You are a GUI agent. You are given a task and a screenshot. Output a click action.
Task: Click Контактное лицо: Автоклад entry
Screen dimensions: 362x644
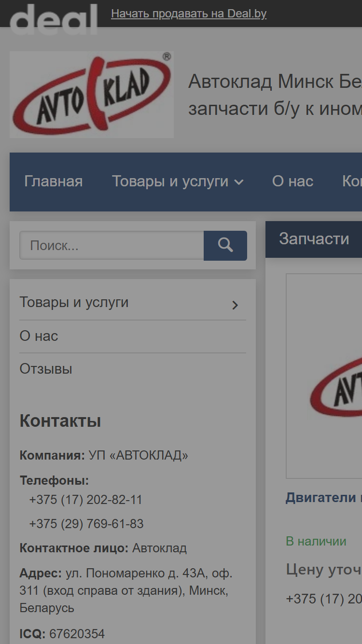[x=103, y=548]
